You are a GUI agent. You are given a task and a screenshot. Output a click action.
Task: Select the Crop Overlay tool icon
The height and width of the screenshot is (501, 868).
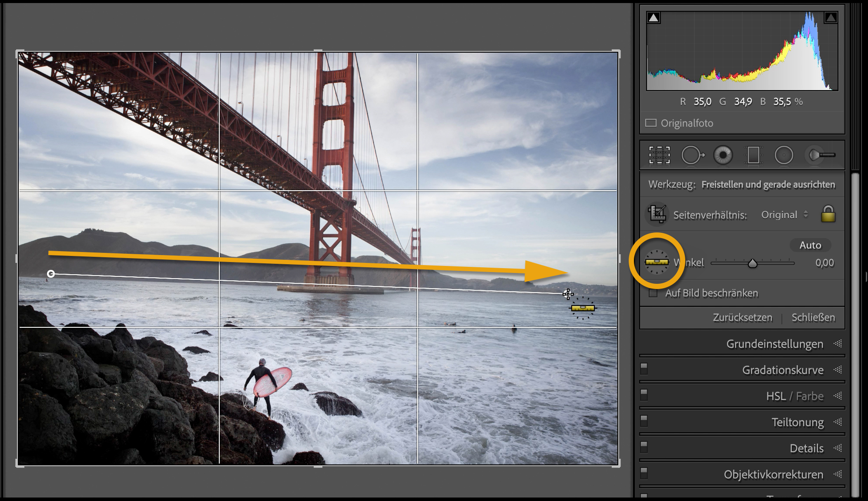(660, 155)
